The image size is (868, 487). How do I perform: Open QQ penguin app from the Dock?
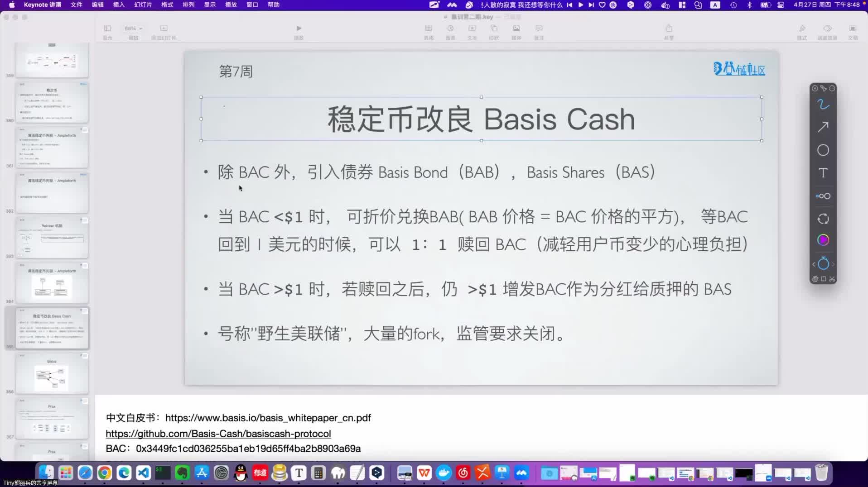coord(241,473)
